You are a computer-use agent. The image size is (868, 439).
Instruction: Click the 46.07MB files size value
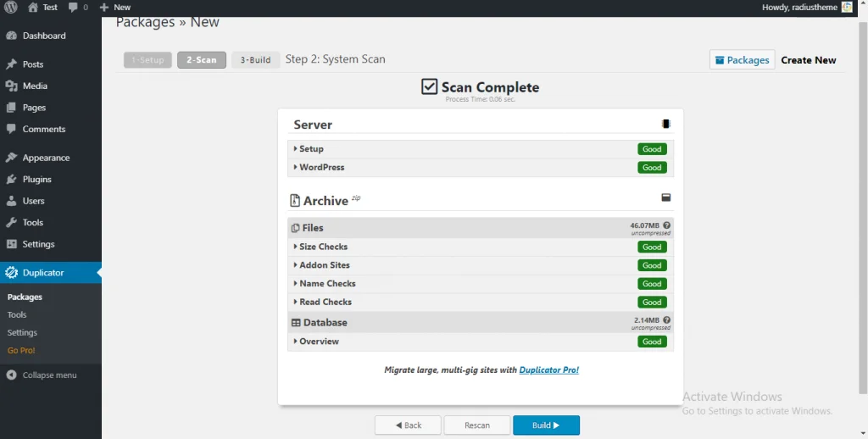[x=644, y=225]
